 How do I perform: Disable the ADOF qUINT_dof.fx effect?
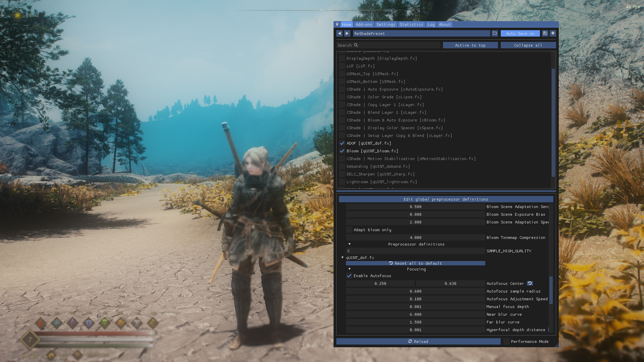(x=342, y=143)
